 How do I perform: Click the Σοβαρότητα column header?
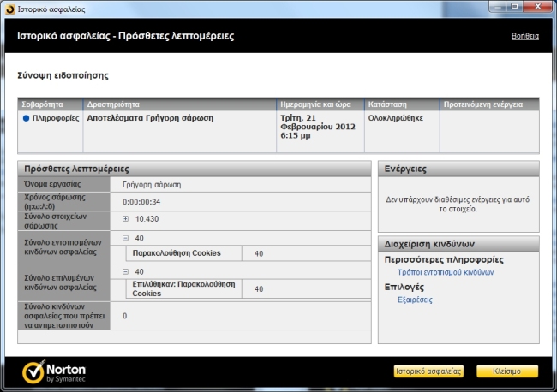coord(50,104)
